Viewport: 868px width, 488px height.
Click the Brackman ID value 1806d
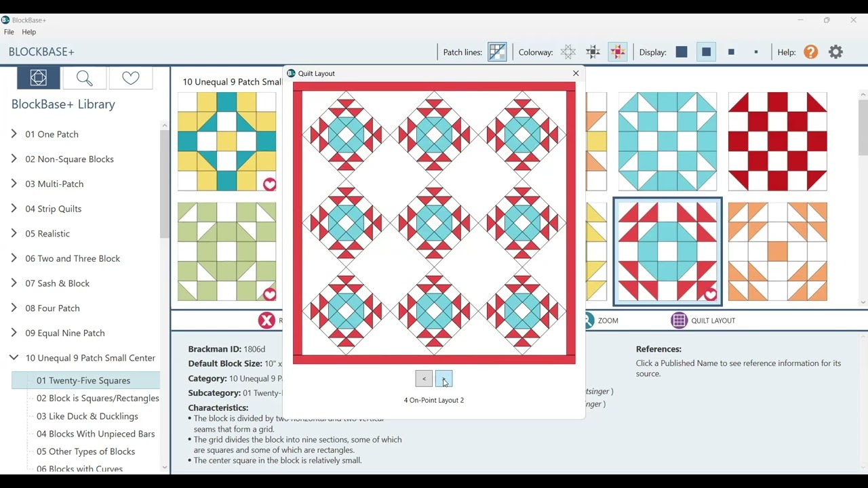[254, 349]
